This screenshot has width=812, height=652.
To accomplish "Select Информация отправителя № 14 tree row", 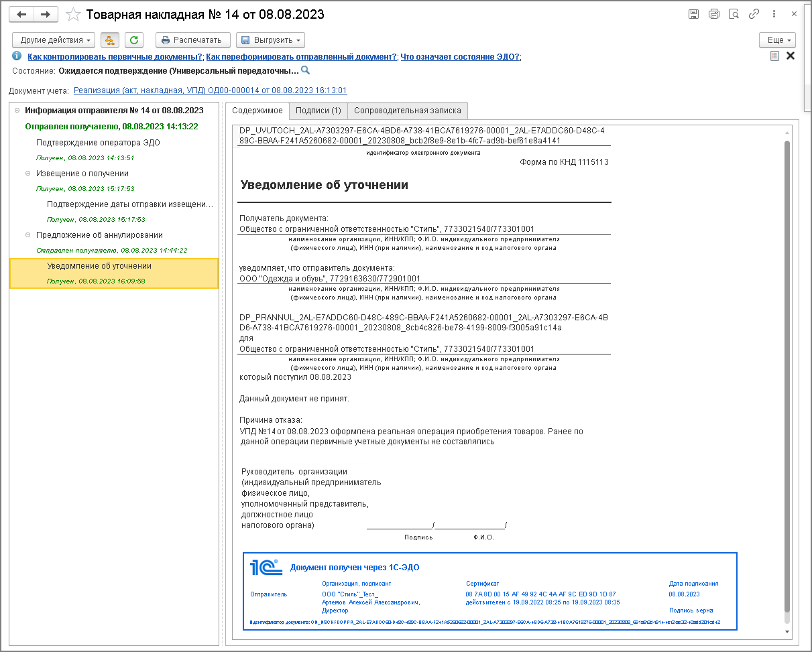I will point(114,111).
